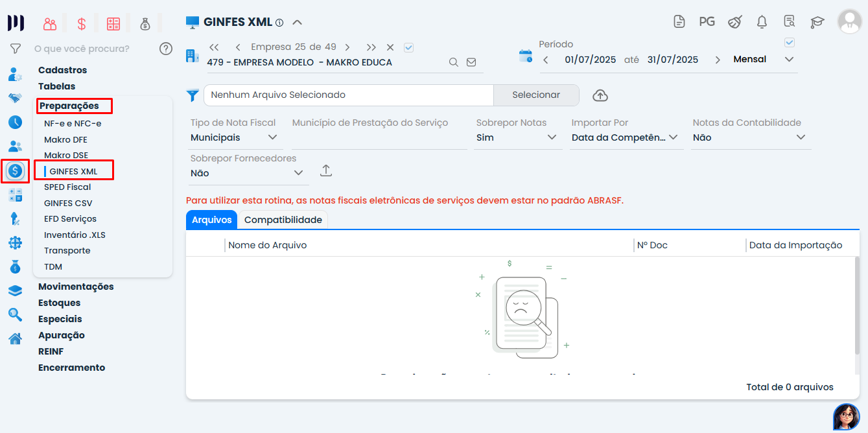The height and width of the screenshot is (433, 868).
Task: Expand the Tipo de Nota Fiscal dropdown
Action: click(x=234, y=137)
